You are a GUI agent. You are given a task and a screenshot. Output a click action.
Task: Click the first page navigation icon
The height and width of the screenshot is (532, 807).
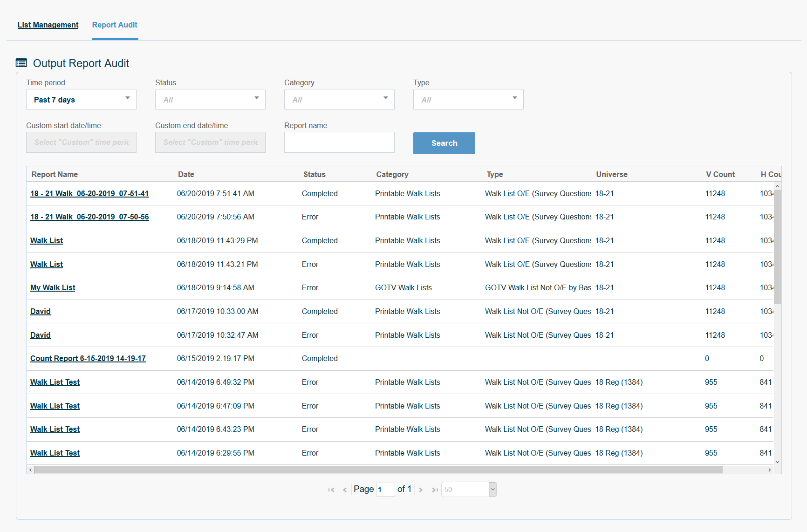331,489
